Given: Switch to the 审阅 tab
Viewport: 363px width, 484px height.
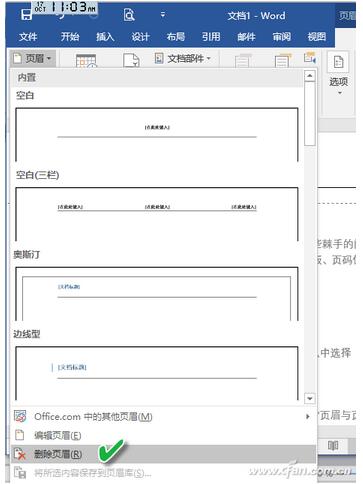Looking at the screenshot, I should click(282, 37).
